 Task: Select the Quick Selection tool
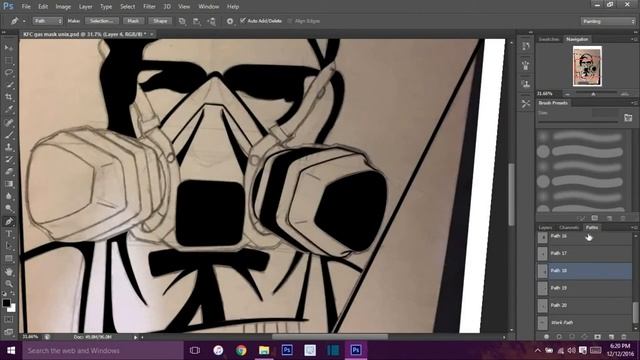click(9, 85)
